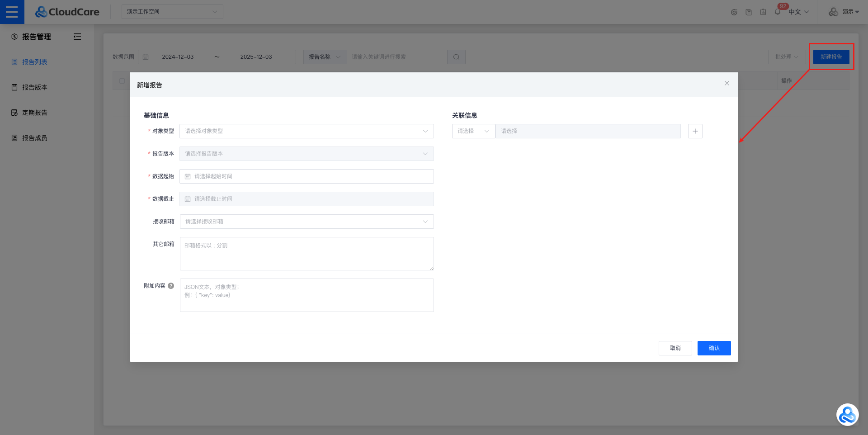Click the 确认 button

pos(714,348)
